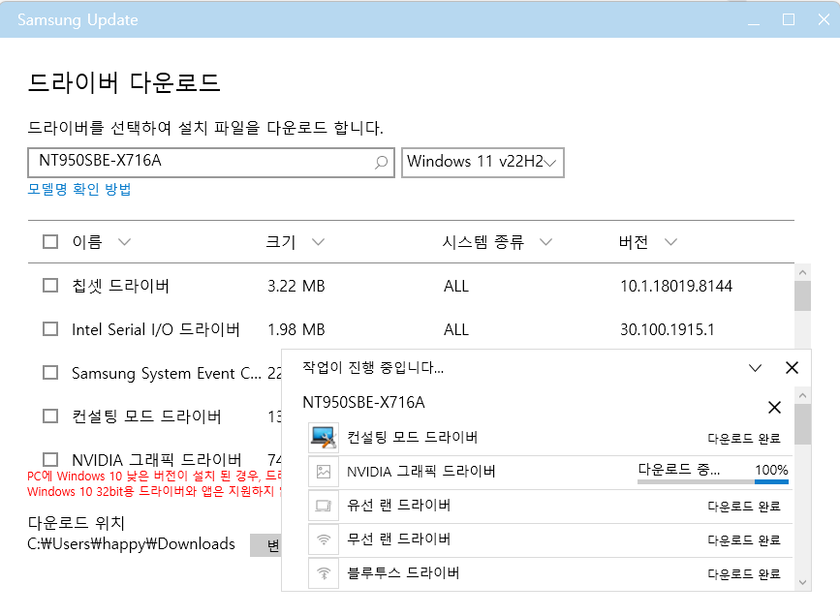The image size is (840, 616).
Task: Check the Samsung System Event checkbox
Action: 50,372
